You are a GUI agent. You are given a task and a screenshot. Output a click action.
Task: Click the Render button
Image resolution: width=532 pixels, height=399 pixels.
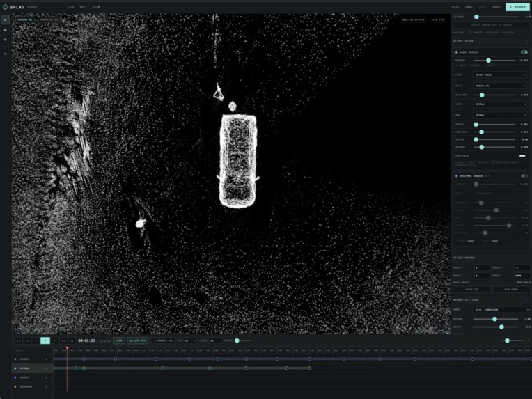pos(517,7)
